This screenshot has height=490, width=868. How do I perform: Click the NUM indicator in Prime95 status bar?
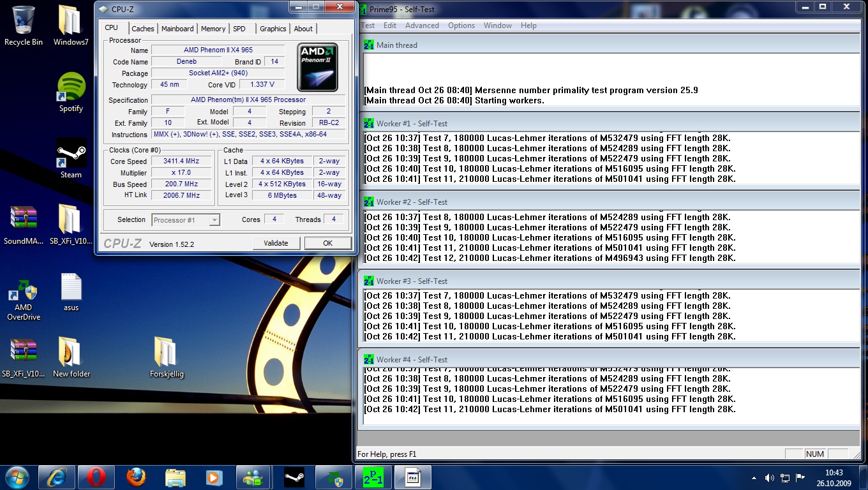[815, 454]
